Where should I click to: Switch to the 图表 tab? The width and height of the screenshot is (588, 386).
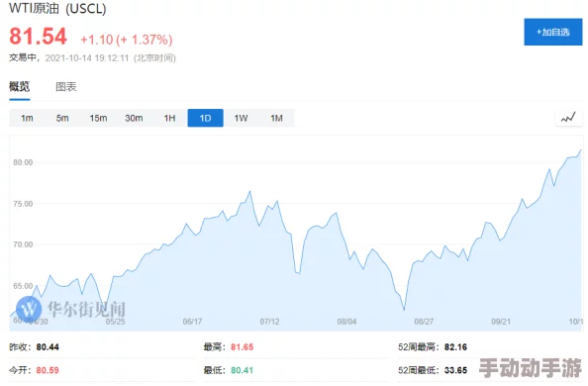[x=66, y=87]
